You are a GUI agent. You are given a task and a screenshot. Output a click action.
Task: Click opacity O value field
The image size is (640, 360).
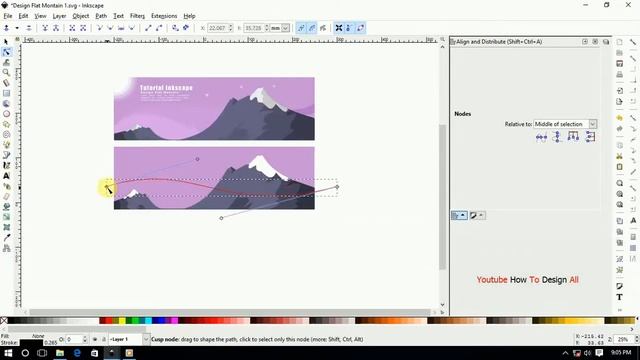point(76,339)
